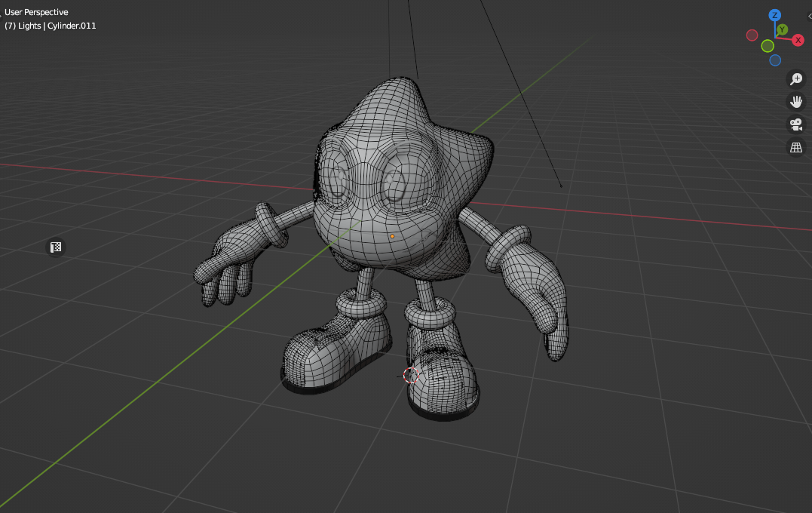
Task: Expand the sidebar using the top-right arrow
Action: click(x=808, y=16)
